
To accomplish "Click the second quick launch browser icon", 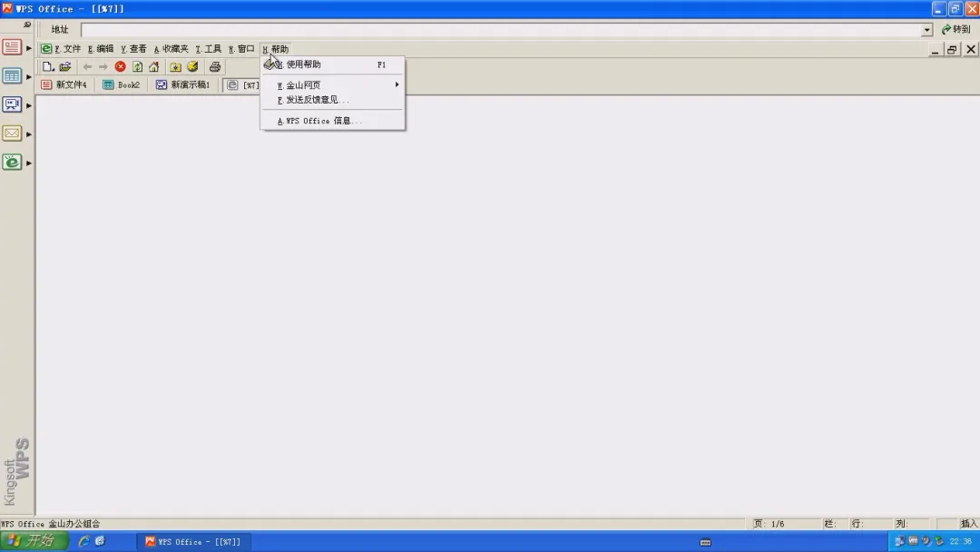I will (x=100, y=541).
